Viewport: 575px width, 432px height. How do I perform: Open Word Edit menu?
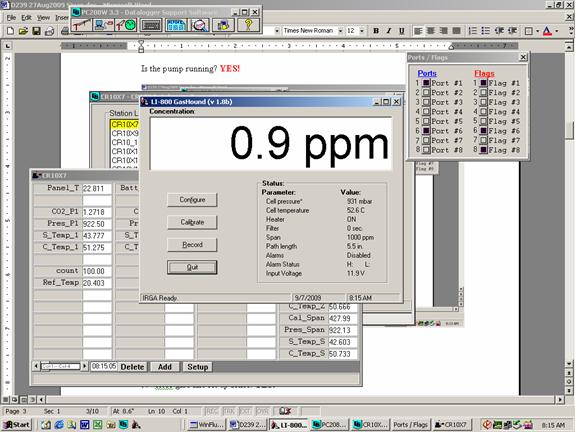tap(26, 18)
